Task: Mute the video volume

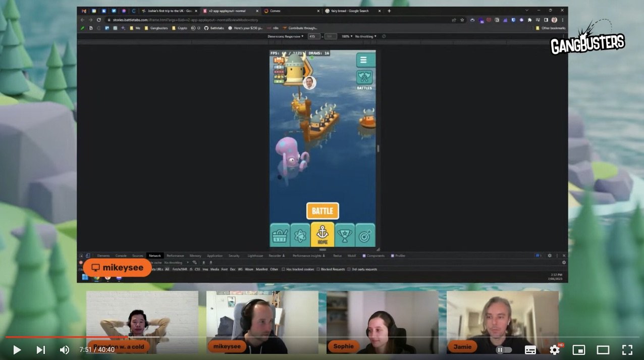Action: tap(65, 349)
